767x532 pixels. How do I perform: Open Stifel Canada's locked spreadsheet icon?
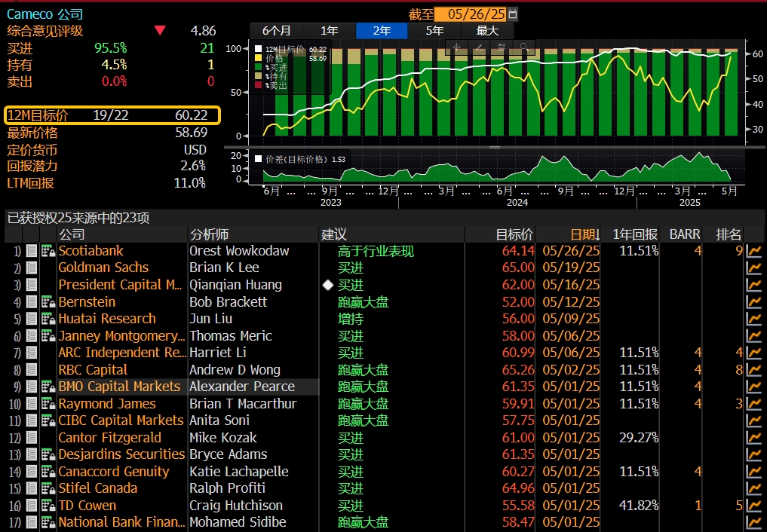(48, 488)
